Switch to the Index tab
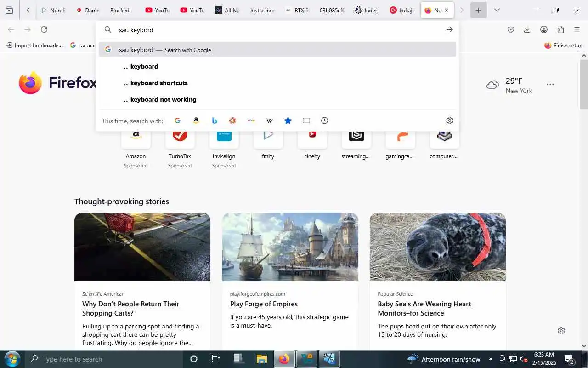Screen dimensions: 588x368 [367, 10]
